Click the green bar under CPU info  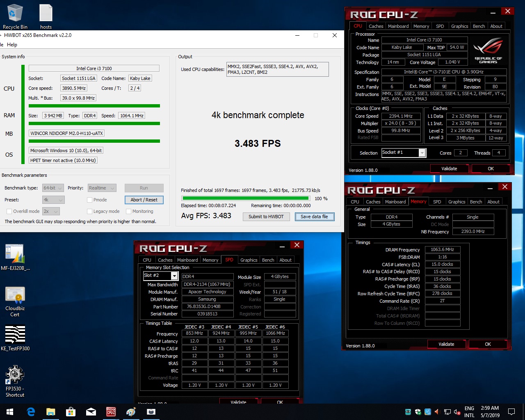click(94, 106)
